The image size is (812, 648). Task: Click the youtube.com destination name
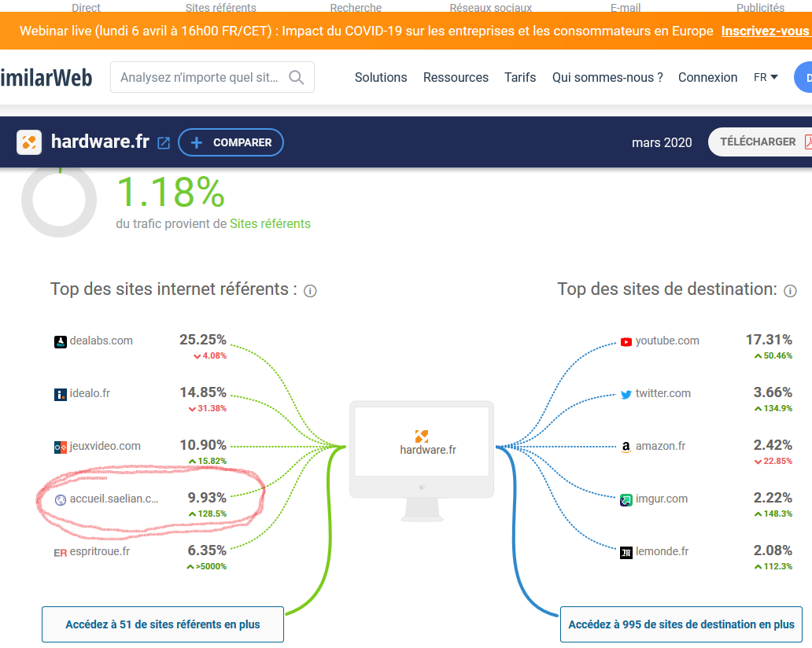[x=667, y=341]
